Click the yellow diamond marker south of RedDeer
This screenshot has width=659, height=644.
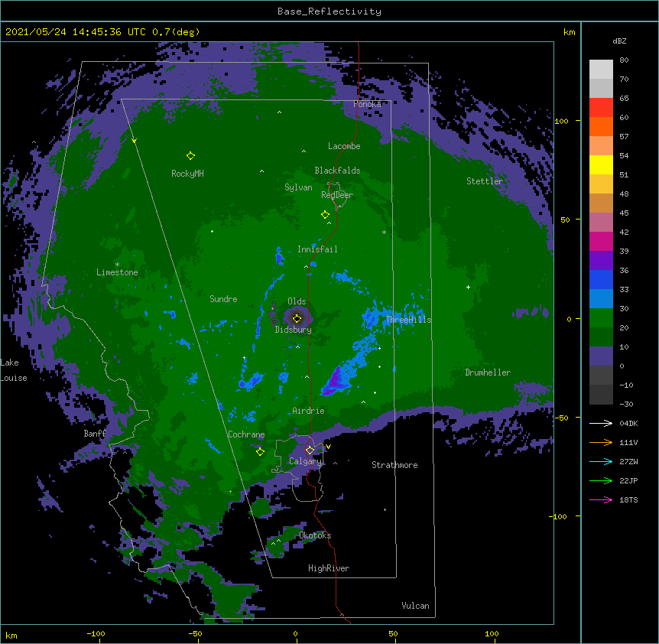point(325,215)
